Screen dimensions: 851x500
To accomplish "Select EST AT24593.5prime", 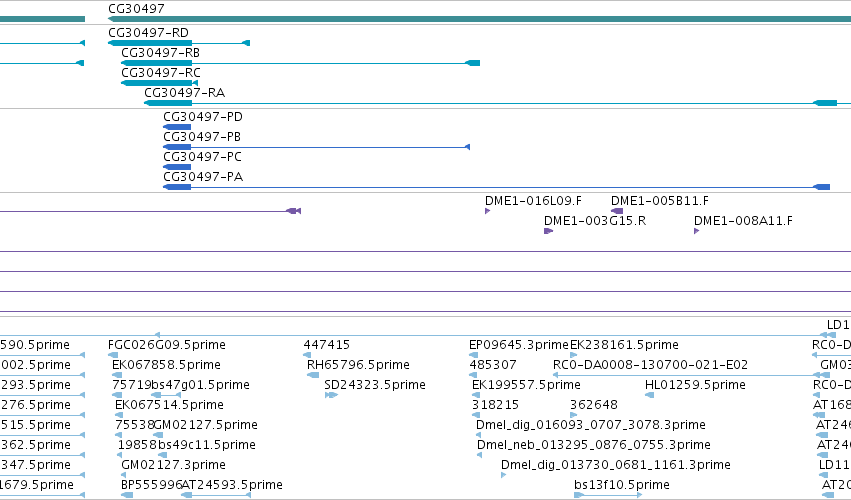I will coord(232,485).
